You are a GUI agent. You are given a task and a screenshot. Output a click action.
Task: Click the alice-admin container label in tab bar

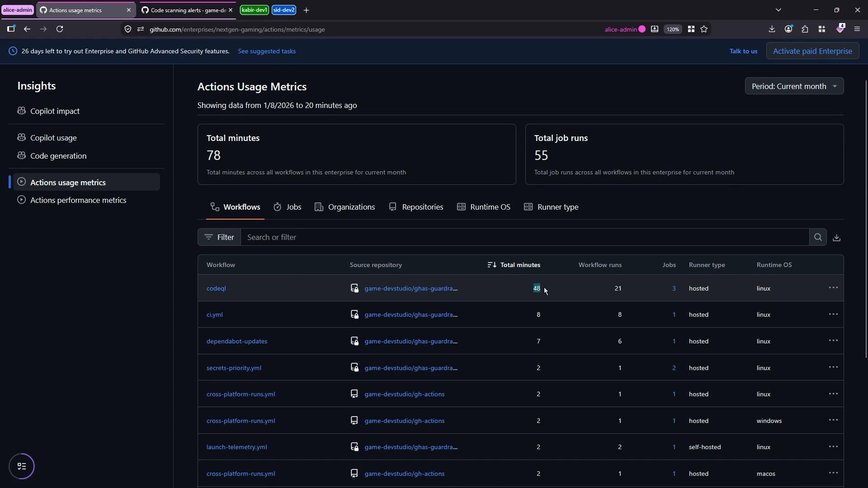[18, 10]
